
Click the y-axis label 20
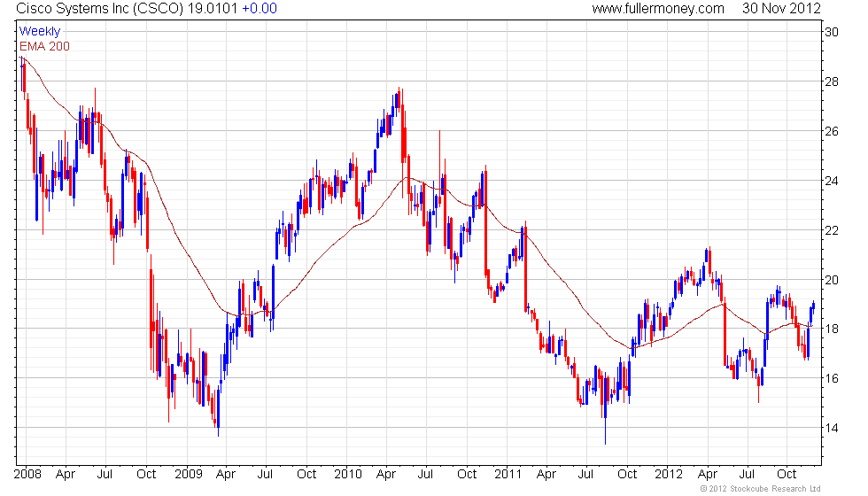click(x=832, y=280)
